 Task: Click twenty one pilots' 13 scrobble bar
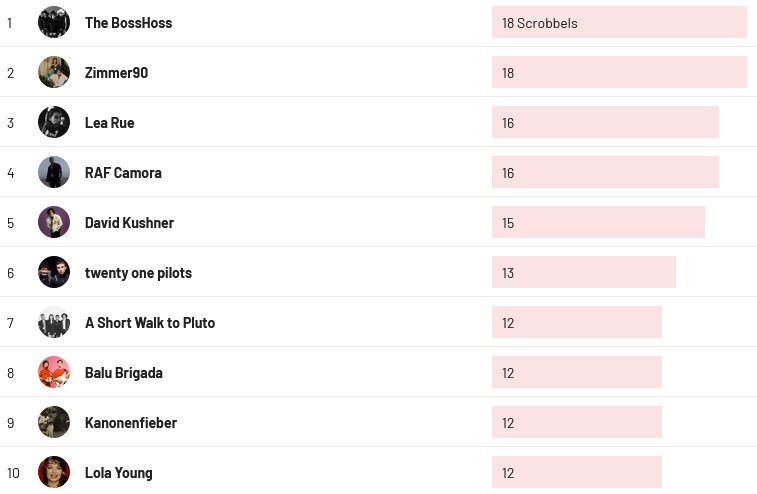tap(584, 272)
